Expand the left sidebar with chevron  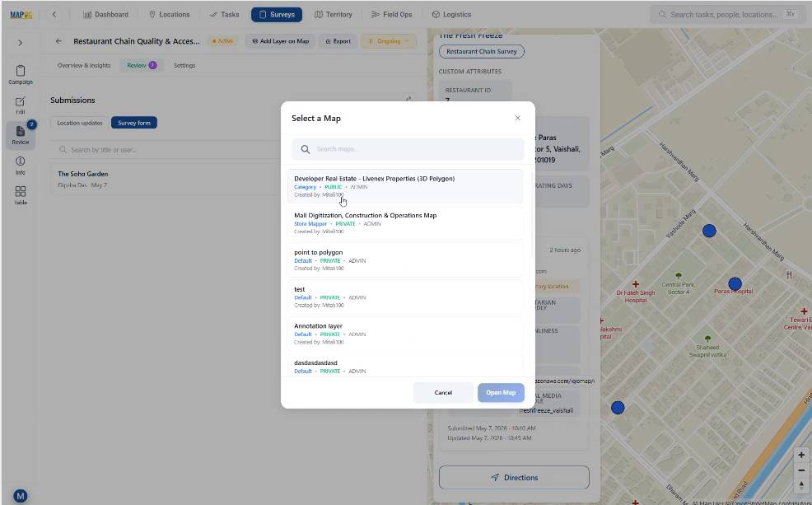tap(21, 43)
